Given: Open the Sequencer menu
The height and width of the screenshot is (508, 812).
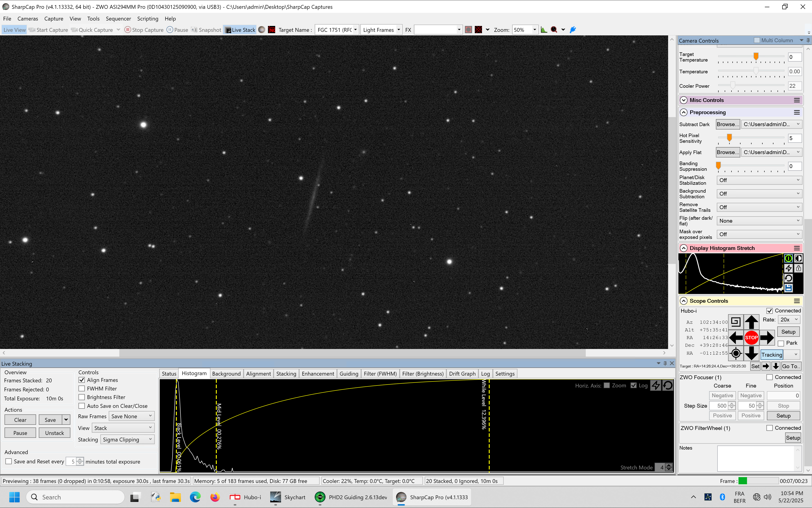Looking at the screenshot, I should click(x=118, y=18).
